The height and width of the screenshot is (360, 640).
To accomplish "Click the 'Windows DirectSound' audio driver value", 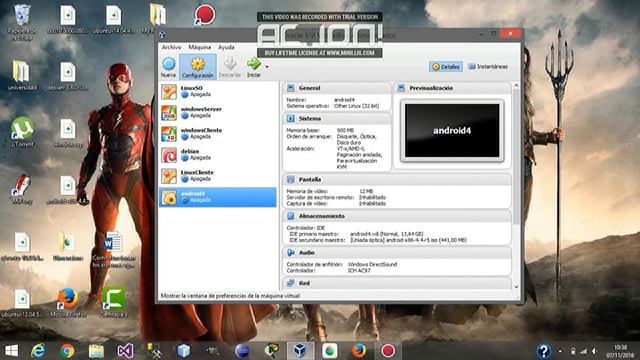I will [x=372, y=264].
